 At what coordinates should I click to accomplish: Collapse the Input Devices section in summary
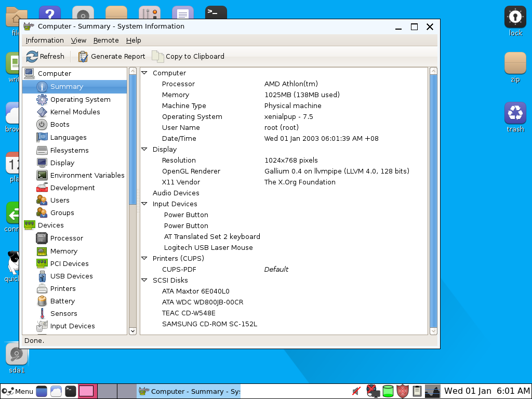(144, 204)
